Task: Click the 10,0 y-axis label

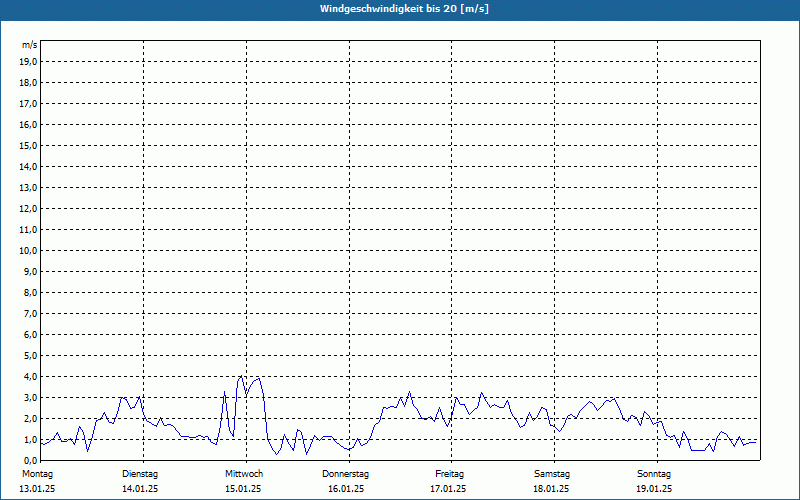Action: [28, 251]
